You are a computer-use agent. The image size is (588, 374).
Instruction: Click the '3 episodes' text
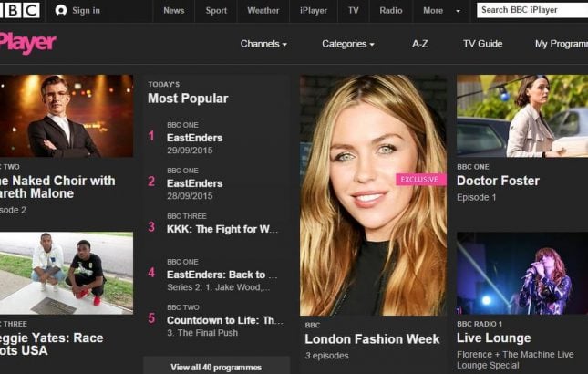tap(326, 356)
